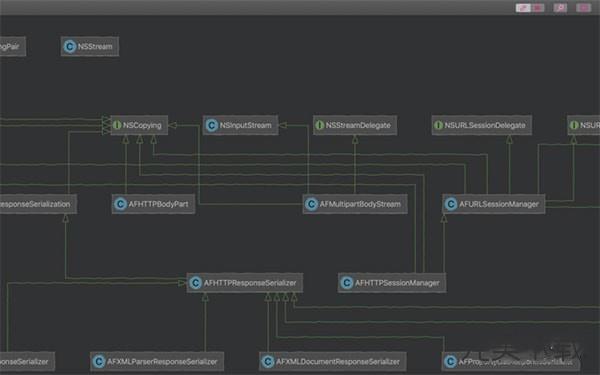This screenshot has width=600, height=375.
Task: Click the interface icon of the NSCopying node
Action: click(x=117, y=125)
